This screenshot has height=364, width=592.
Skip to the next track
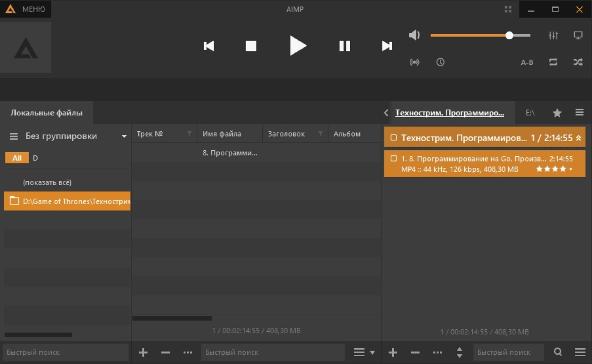[387, 46]
